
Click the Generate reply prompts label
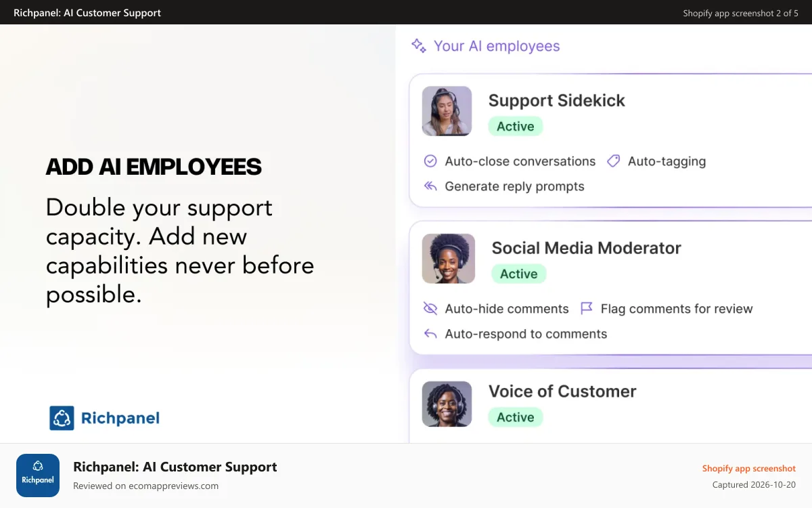point(514,186)
